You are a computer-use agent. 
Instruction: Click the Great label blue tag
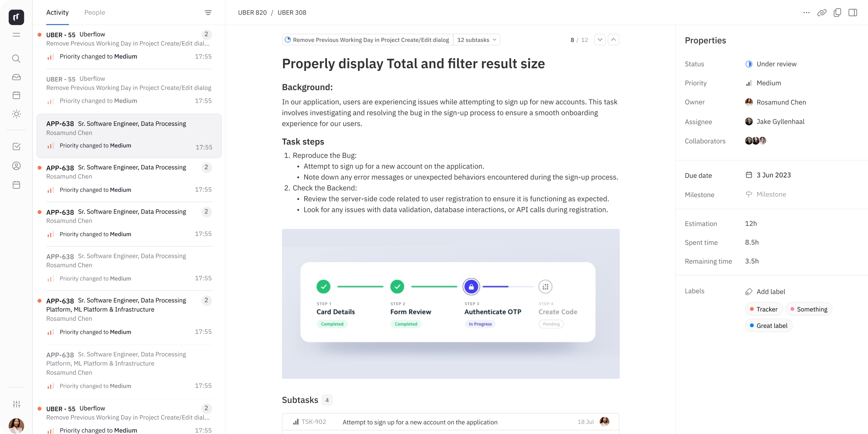click(768, 325)
